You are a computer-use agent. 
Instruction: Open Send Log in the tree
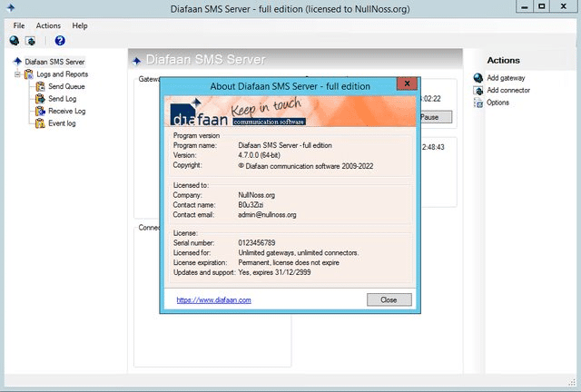coord(63,99)
